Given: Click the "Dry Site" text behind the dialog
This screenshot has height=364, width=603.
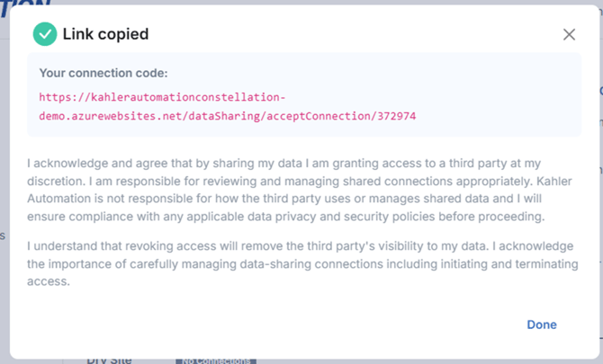Looking at the screenshot, I should coord(109,360).
